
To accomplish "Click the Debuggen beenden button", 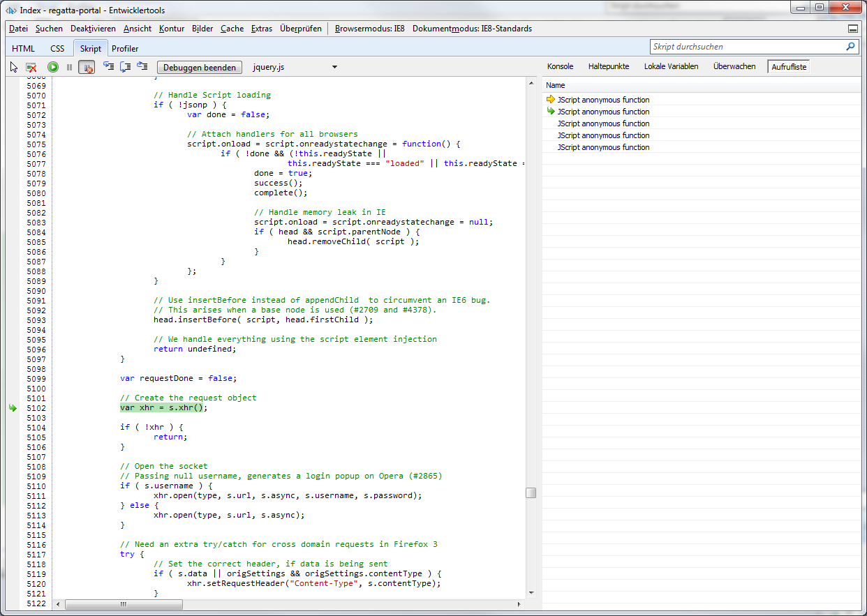I will coord(200,67).
